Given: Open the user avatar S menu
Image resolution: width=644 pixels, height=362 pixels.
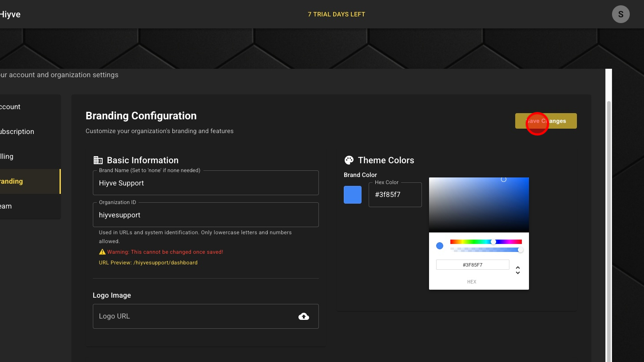Looking at the screenshot, I should click(620, 14).
